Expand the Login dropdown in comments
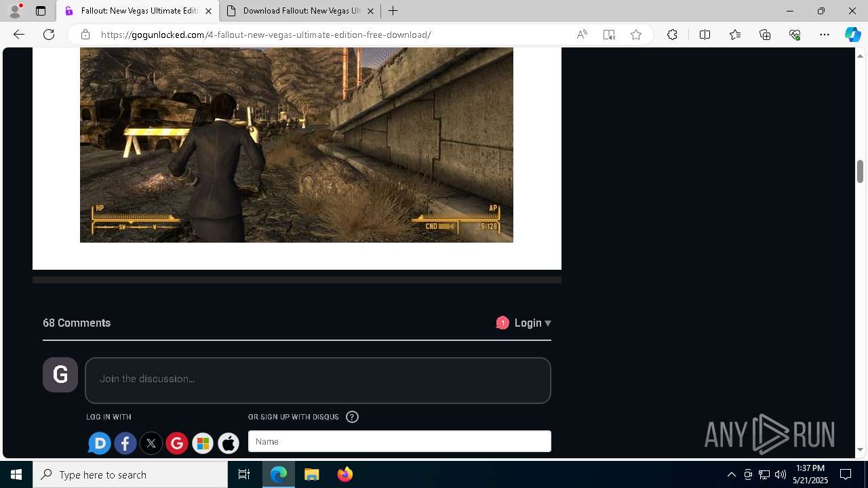This screenshot has width=868, height=488. pos(532,323)
